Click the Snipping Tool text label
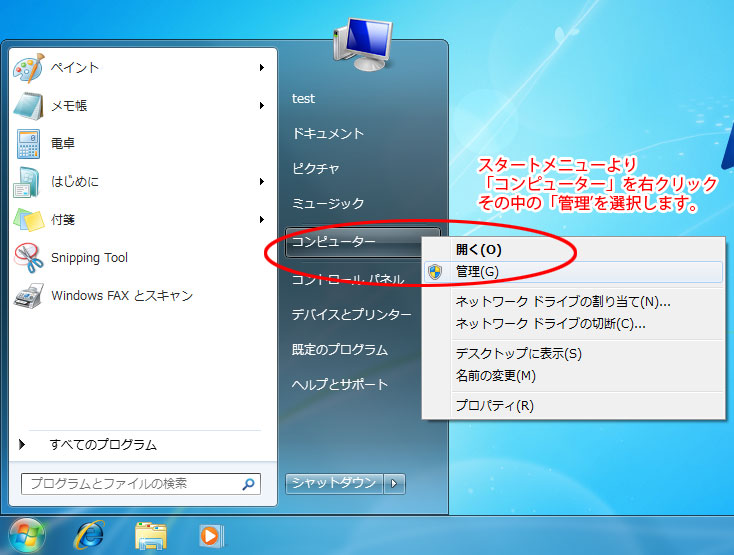This screenshot has width=734, height=555. pos(89,258)
